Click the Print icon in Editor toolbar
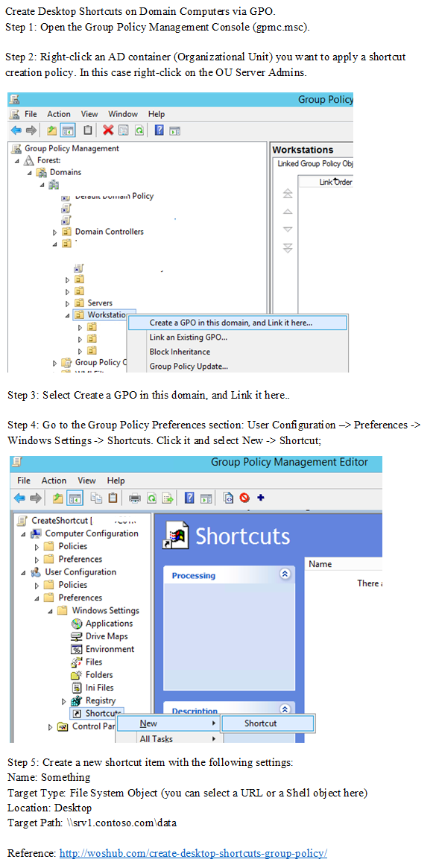 [134, 498]
